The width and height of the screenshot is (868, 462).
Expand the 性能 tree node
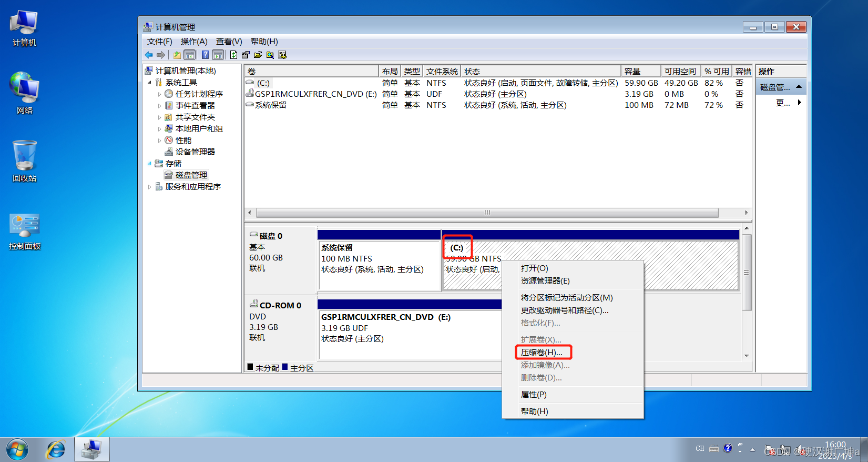click(x=159, y=140)
